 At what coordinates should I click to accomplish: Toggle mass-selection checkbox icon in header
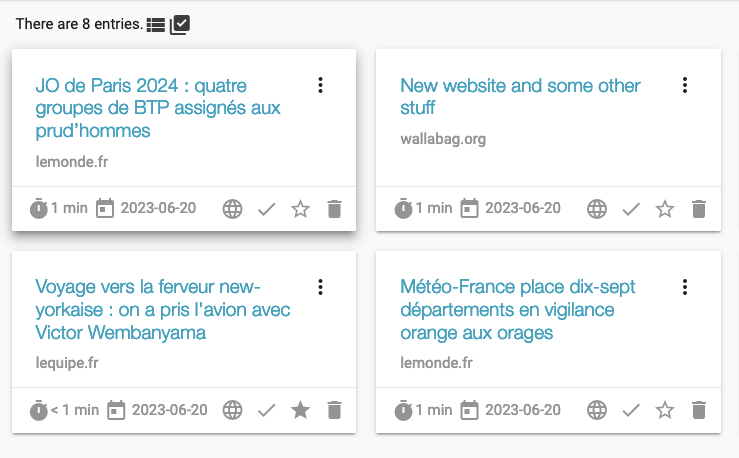pyautogui.click(x=180, y=24)
